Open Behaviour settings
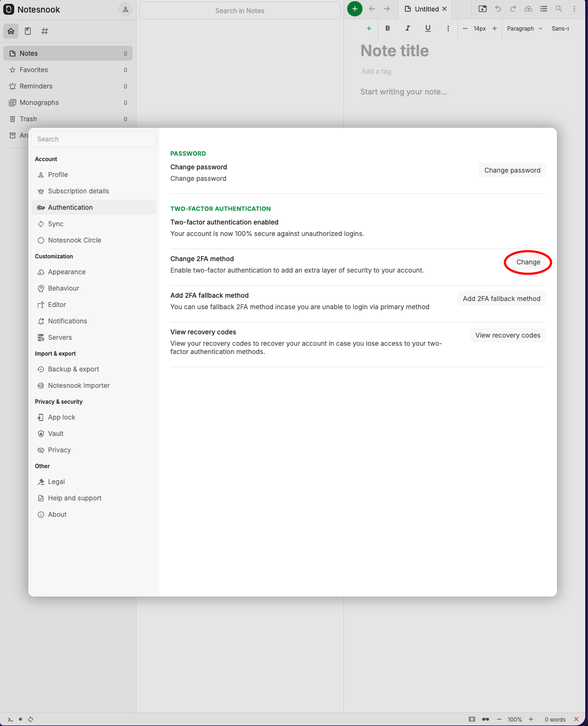The image size is (588, 726). pyautogui.click(x=94, y=288)
